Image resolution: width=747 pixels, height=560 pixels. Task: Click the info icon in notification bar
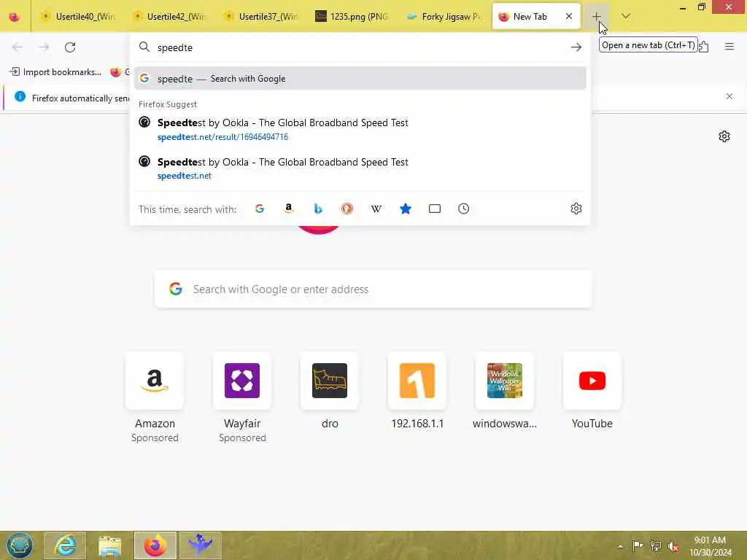(x=20, y=97)
